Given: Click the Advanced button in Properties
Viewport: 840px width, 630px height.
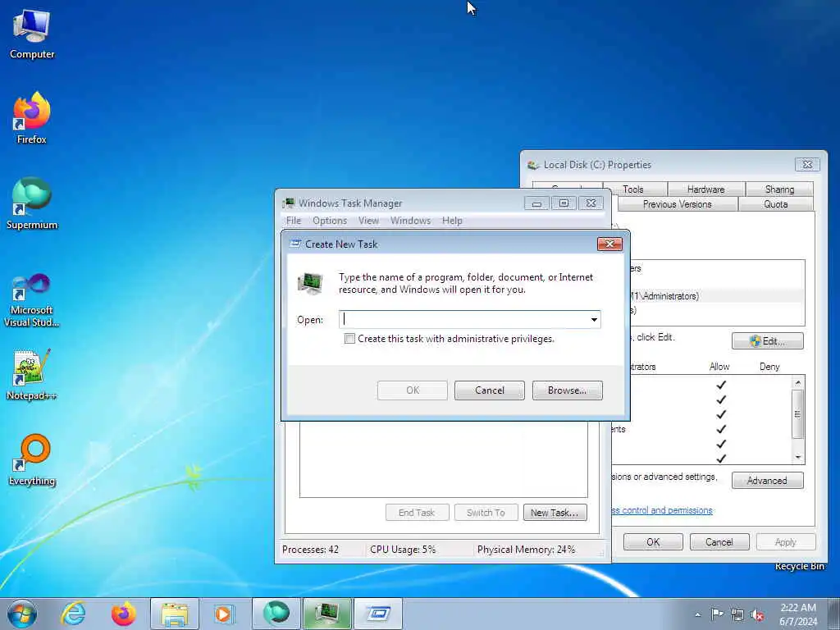Looking at the screenshot, I should coord(767,481).
